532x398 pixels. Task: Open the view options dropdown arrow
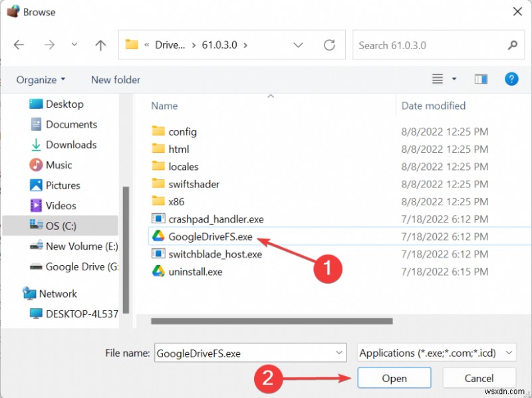[x=454, y=79]
